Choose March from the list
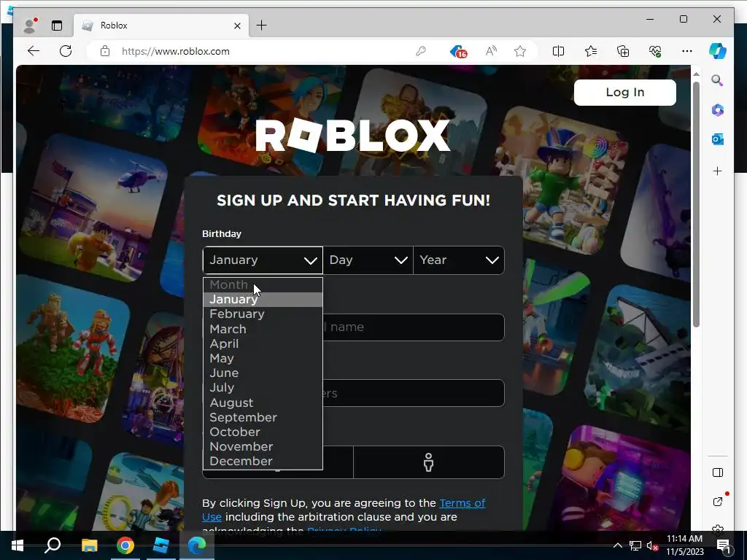 [263, 329]
